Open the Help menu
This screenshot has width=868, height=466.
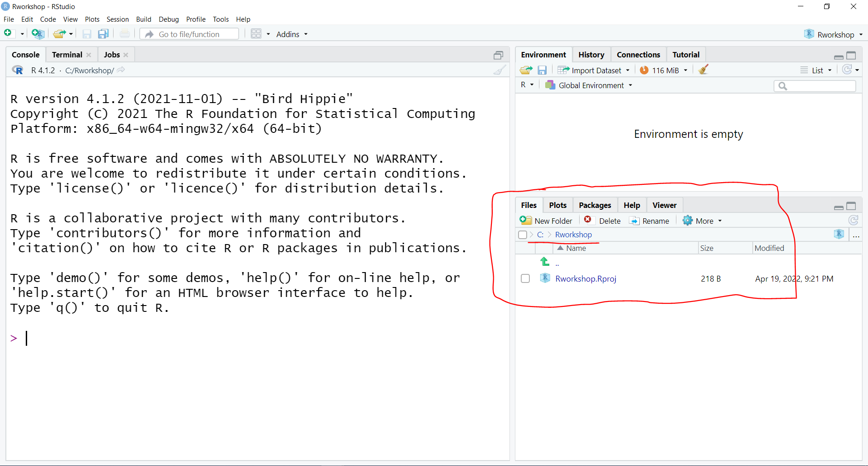point(243,19)
